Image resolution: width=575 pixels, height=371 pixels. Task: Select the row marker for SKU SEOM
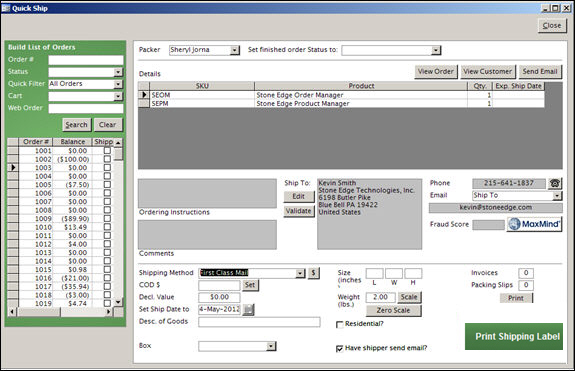point(144,95)
